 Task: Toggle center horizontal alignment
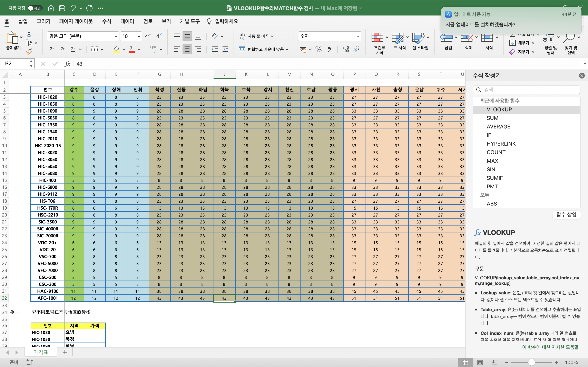pos(187,49)
